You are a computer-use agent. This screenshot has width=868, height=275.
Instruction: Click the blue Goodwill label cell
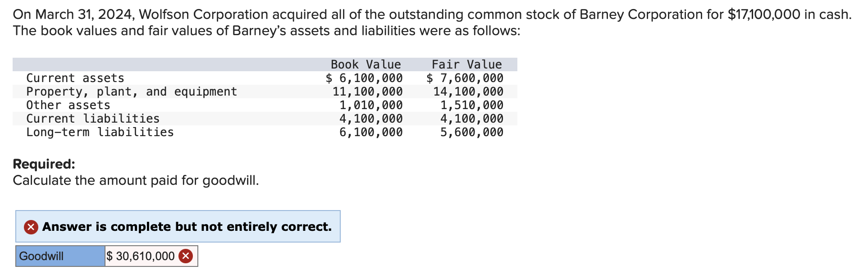point(60,256)
